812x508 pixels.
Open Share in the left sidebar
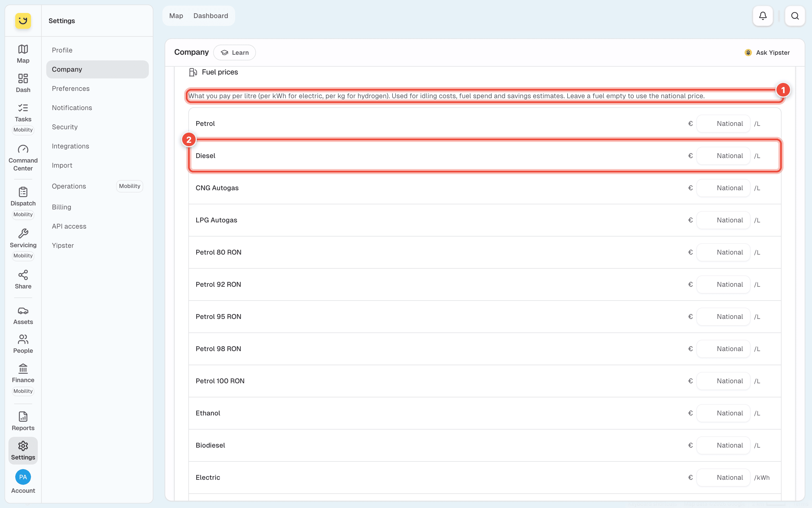point(23,279)
